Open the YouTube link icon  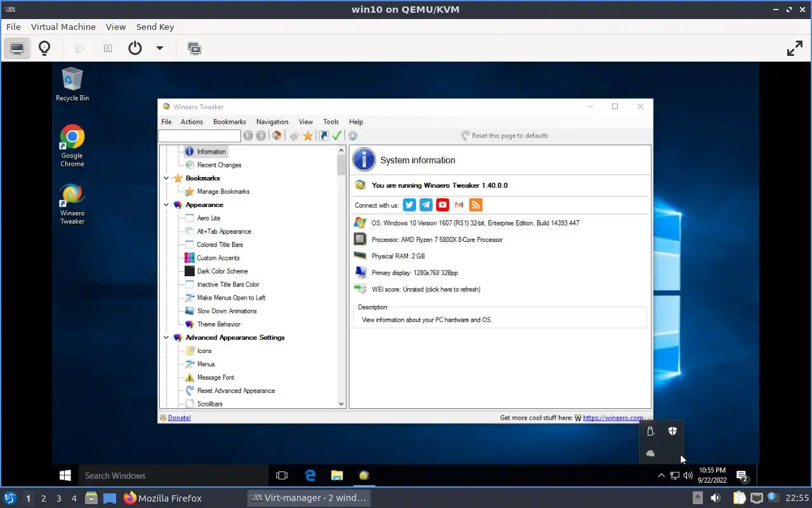[x=443, y=205]
